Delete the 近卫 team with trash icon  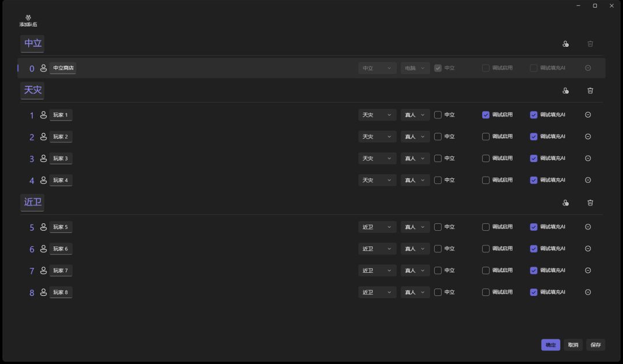click(x=590, y=203)
